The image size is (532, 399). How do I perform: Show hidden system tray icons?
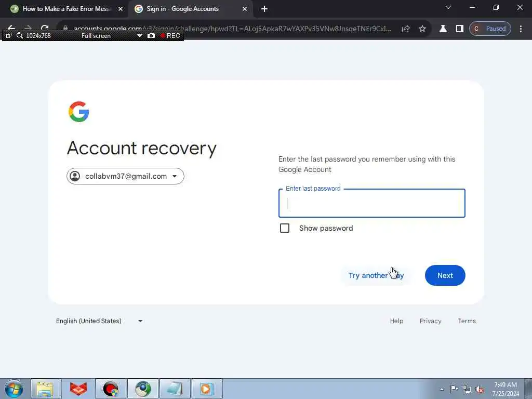click(442, 389)
